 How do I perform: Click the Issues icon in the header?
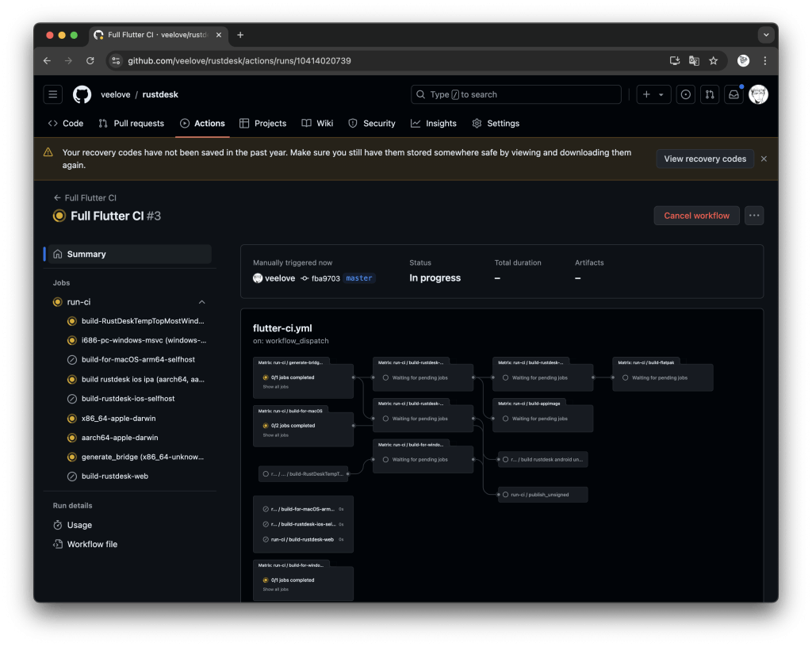click(x=685, y=94)
